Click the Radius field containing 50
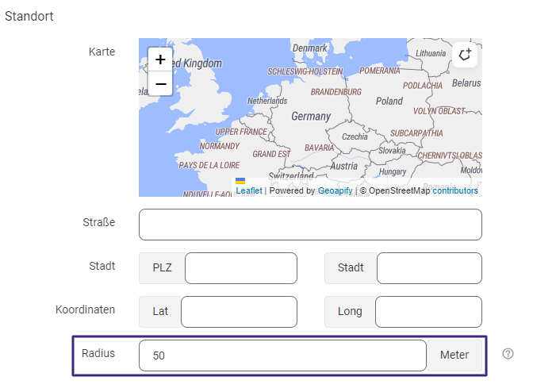Viewport: 533px width, 392px height. (x=282, y=355)
